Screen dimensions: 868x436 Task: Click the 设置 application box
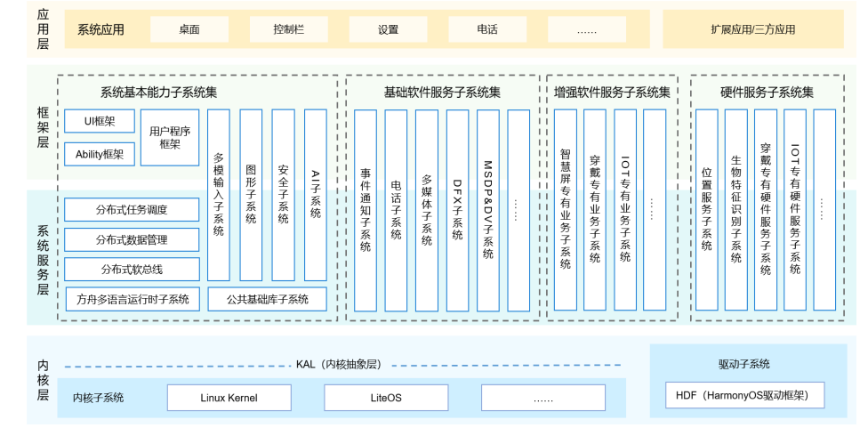click(x=388, y=29)
